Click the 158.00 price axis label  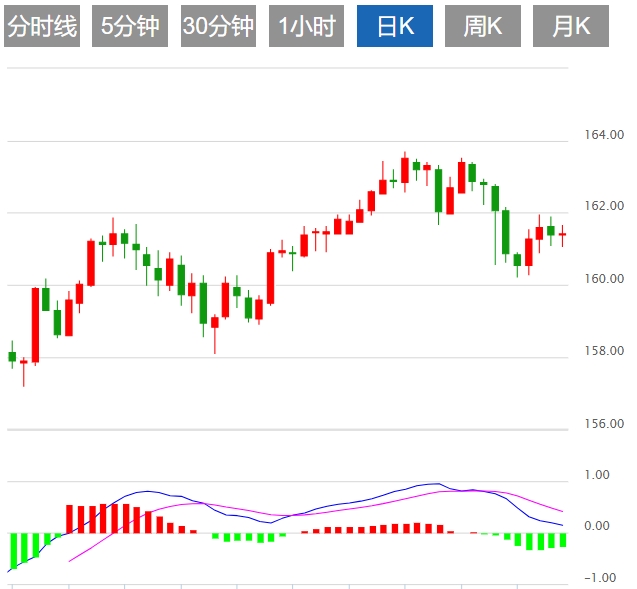point(602,351)
